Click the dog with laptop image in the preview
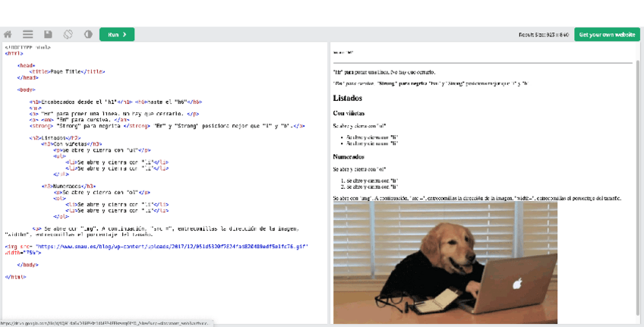Viewport: 644px width, 327px height. click(445, 262)
